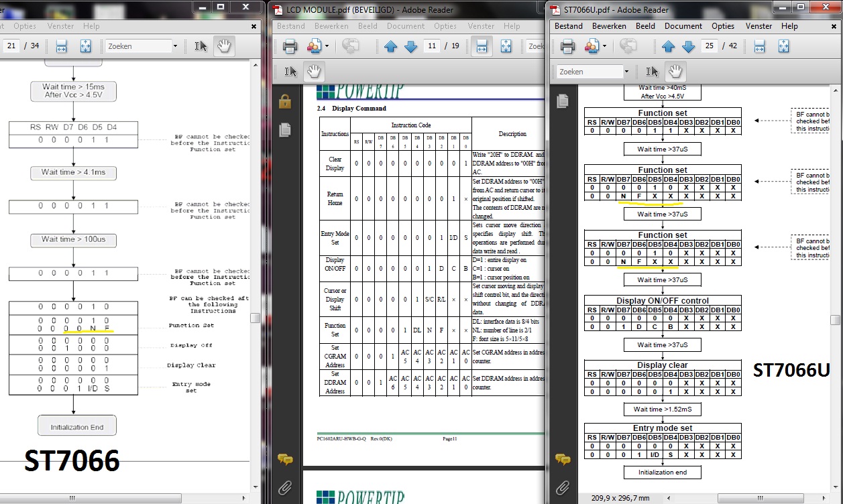Viewport: 843px width, 504px height.
Task: Open the Beeld menu in LCD MODULE.pdf window
Action: point(368,26)
